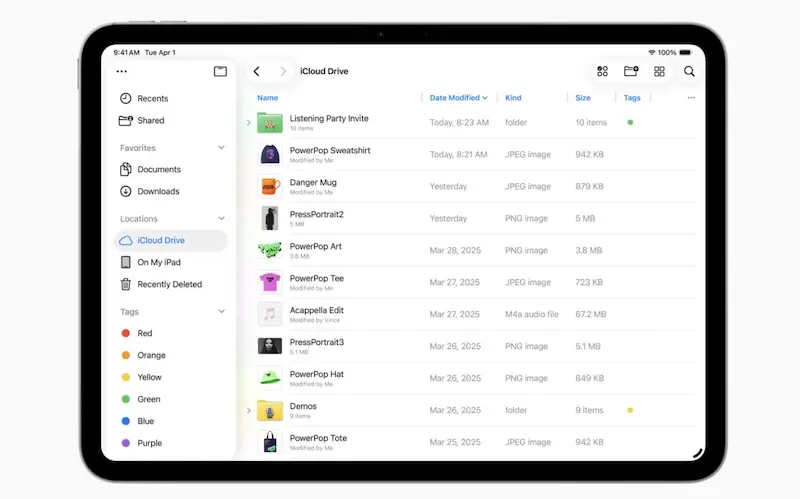Collapse the Tags section
The height and width of the screenshot is (499, 800).
[221, 311]
